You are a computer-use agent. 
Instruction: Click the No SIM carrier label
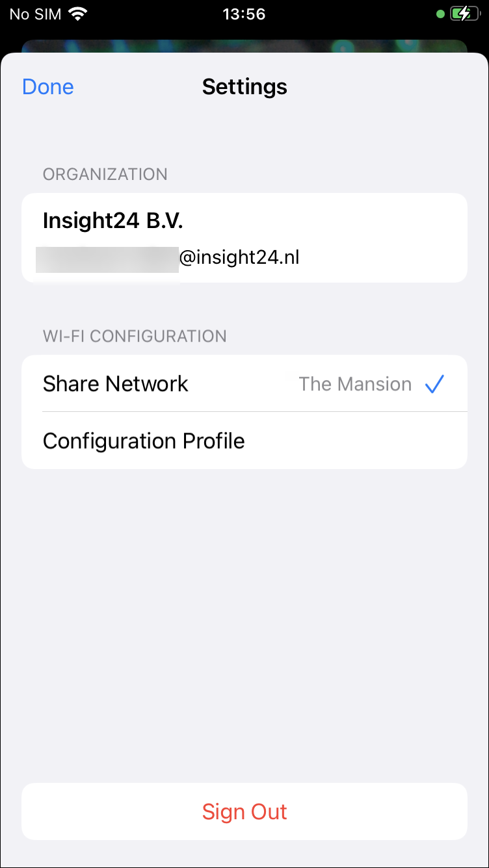[x=36, y=14]
